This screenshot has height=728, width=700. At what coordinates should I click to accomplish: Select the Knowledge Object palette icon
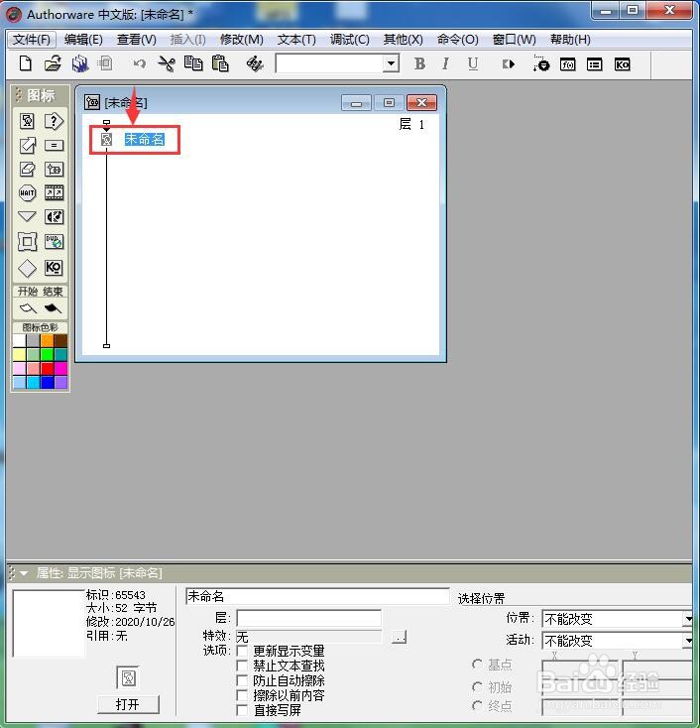pos(54,268)
